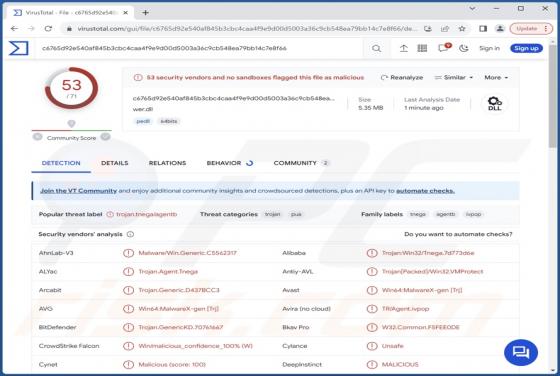Open the apps grid icon

pyautogui.click(x=422, y=48)
